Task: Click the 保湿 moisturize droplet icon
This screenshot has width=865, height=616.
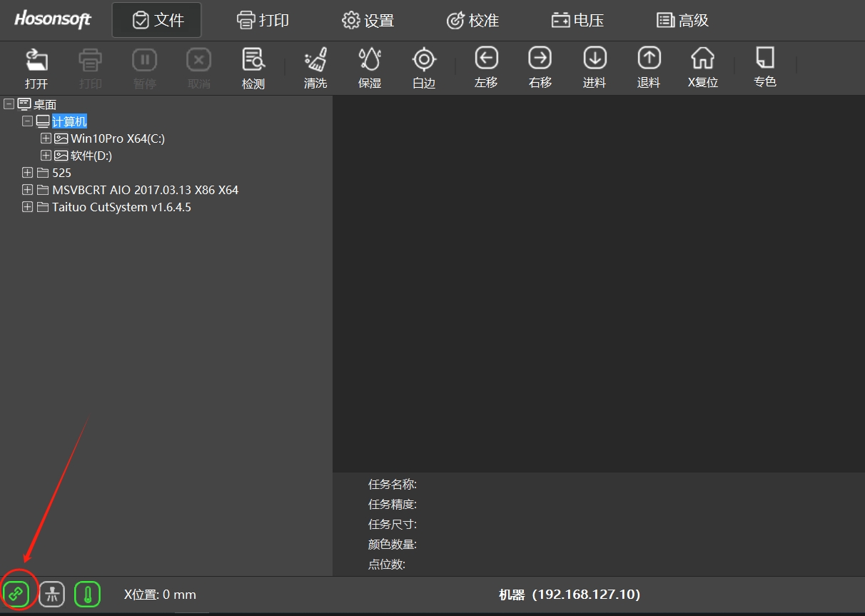Action: point(370,61)
